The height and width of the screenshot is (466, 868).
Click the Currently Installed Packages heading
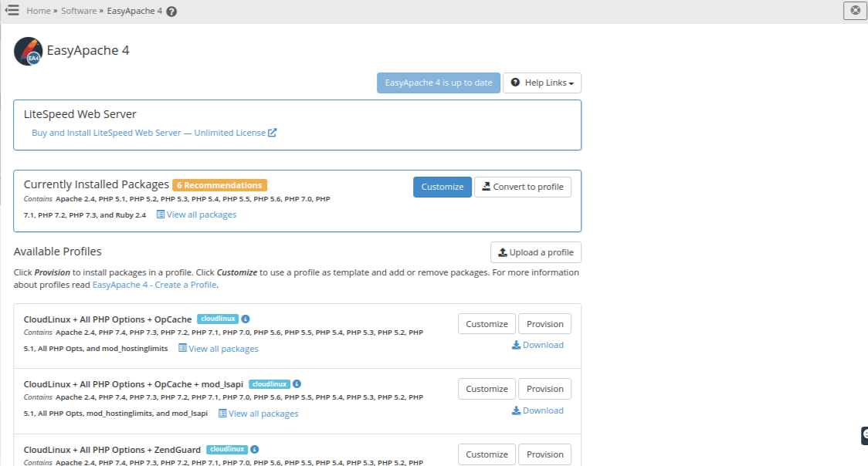coord(97,184)
